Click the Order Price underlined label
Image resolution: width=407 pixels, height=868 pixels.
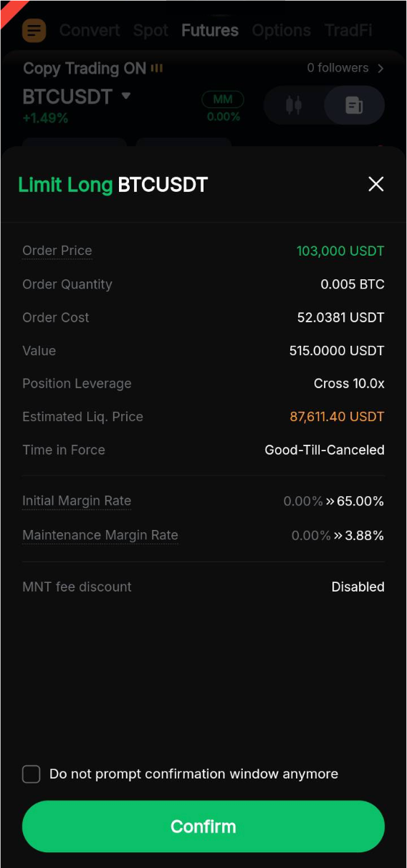coord(57,251)
